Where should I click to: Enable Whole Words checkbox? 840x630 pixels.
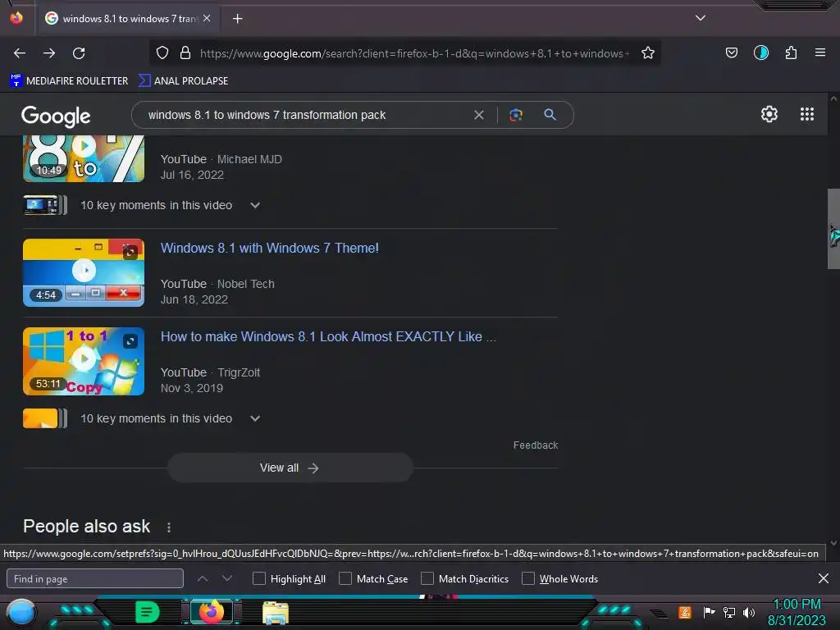click(x=528, y=578)
